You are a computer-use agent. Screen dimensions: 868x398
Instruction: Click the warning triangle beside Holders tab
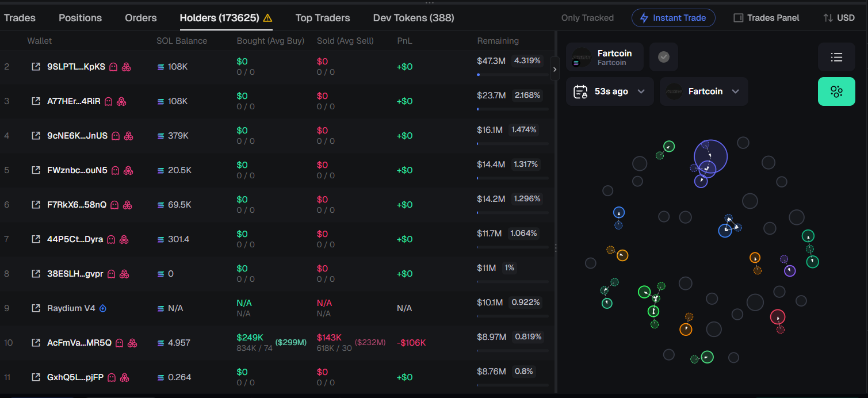[x=267, y=18]
